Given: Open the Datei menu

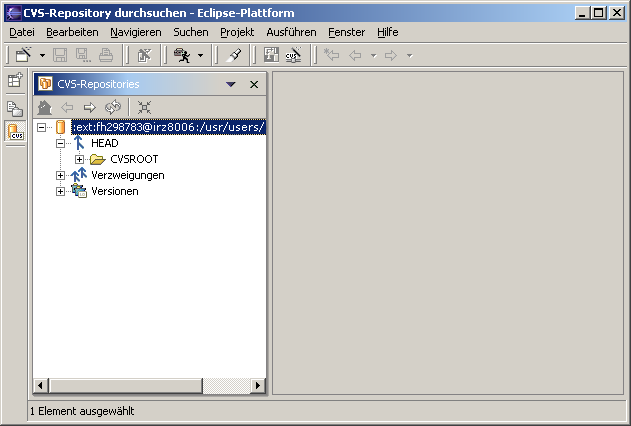Looking at the screenshot, I should [x=22, y=32].
